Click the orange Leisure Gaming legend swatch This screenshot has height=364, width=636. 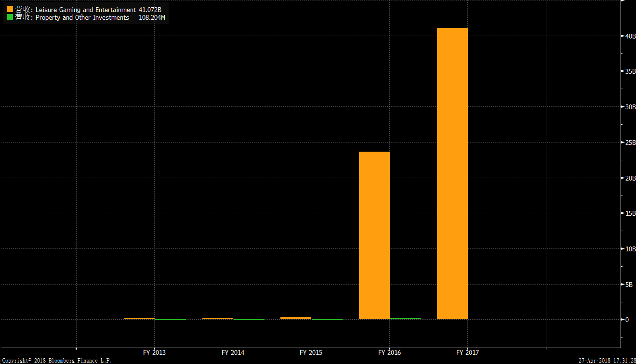[10, 10]
